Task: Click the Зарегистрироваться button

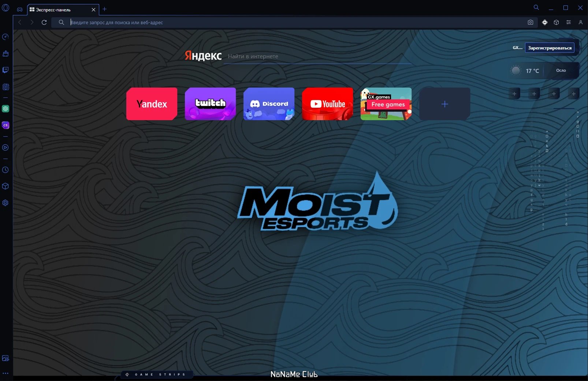Action: click(550, 48)
